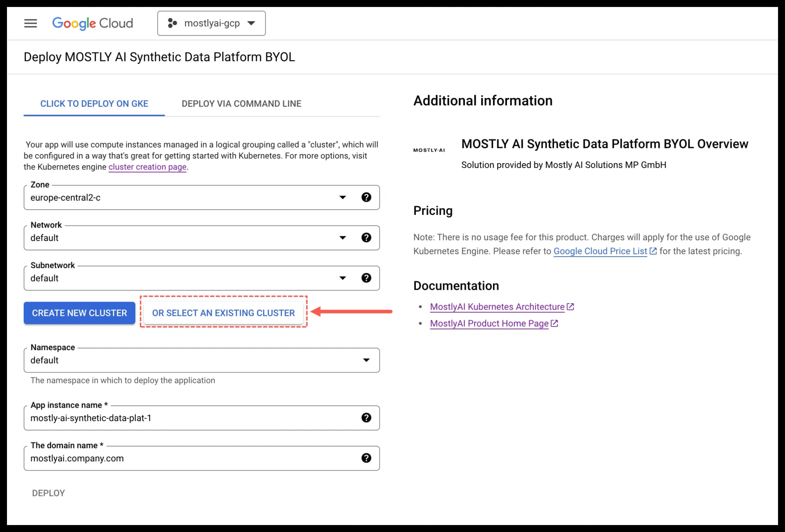Click the Network help icon
The image size is (785, 532).
(x=366, y=237)
